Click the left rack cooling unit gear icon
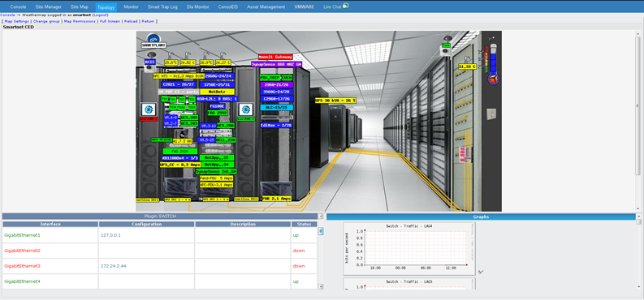Screen dimensions: 644x300 coord(148,109)
